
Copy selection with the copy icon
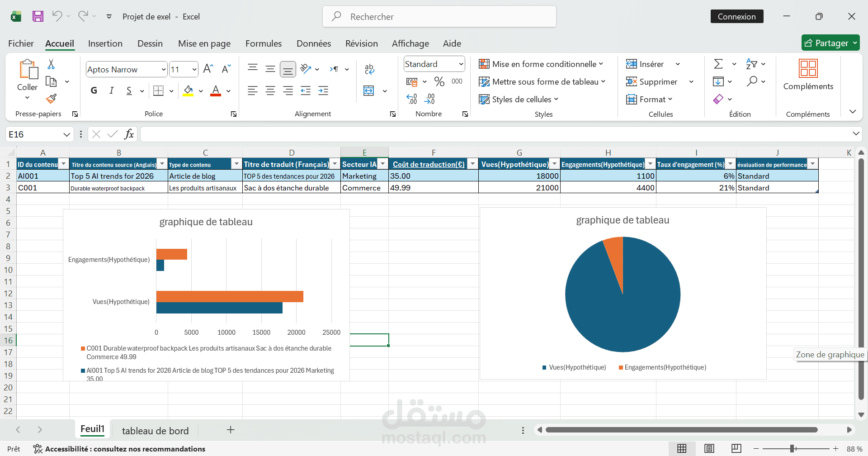coord(51,81)
